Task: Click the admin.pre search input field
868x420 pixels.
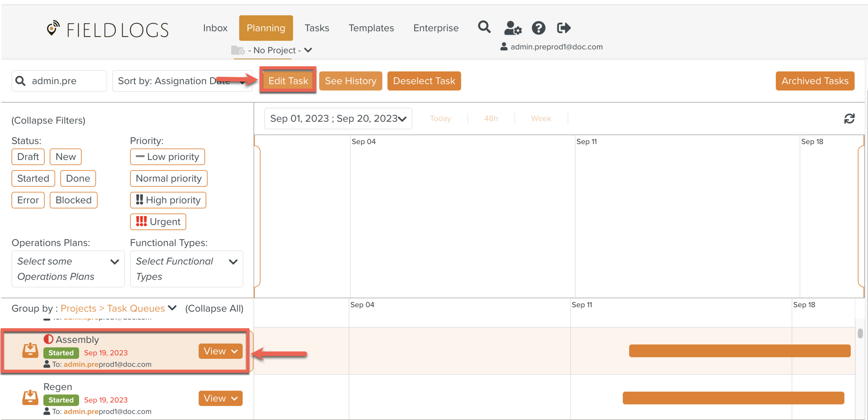Action: point(59,80)
